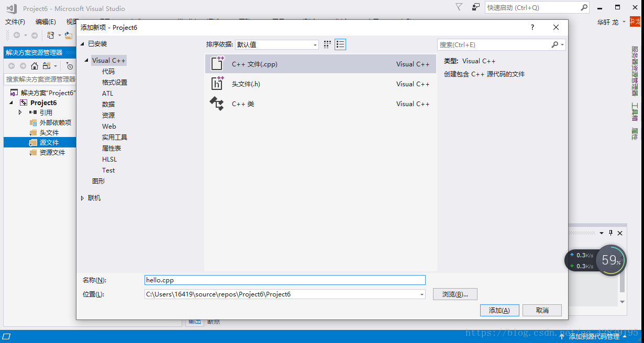Image resolution: width=644 pixels, height=343 pixels.
Task: Click the user account avatar badge
Action: tap(635, 22)
